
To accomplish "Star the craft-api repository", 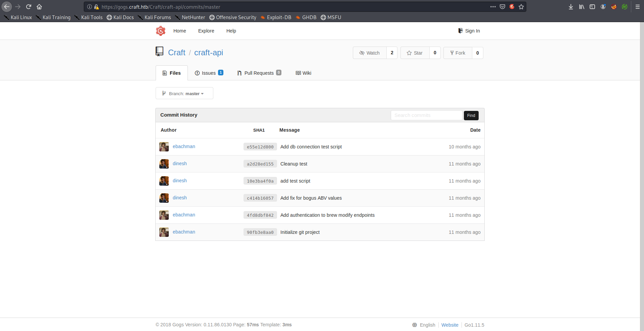I will coord(415,53).
